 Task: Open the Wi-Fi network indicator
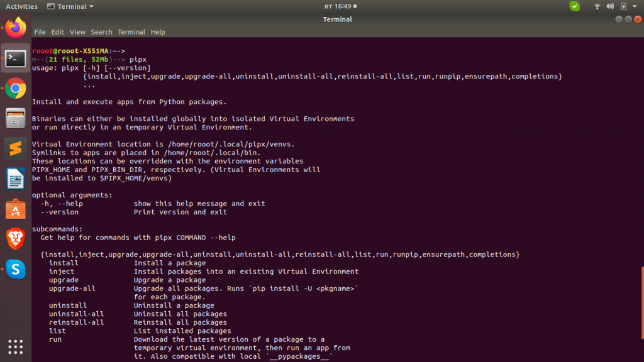click(x=597, y=6)
